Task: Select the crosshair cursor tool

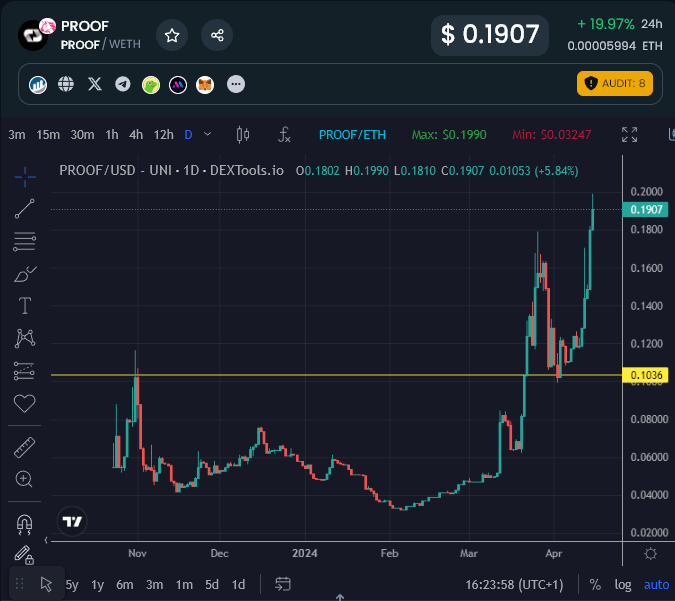Action: 25,177
